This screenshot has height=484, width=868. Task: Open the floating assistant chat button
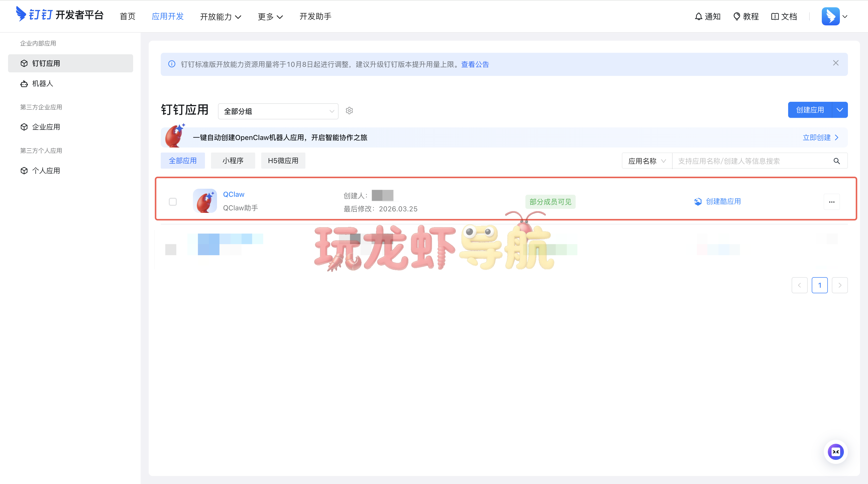[x=836, y=452]
